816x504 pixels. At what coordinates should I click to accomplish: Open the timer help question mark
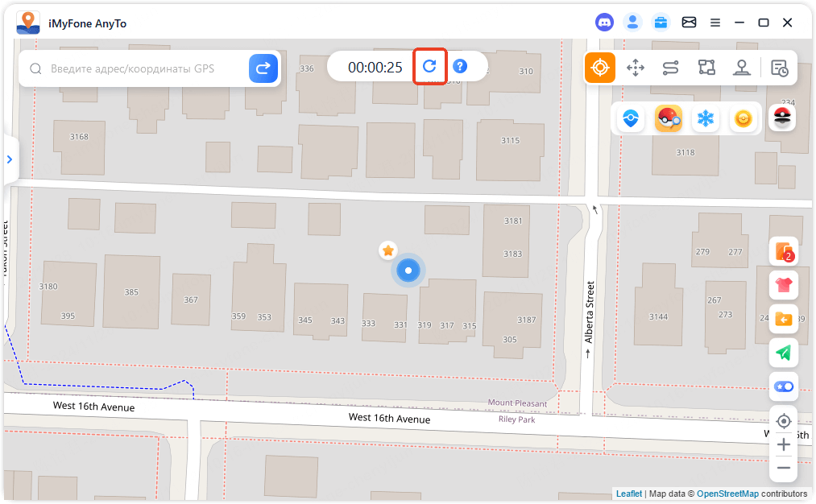(x=460, y=66)
